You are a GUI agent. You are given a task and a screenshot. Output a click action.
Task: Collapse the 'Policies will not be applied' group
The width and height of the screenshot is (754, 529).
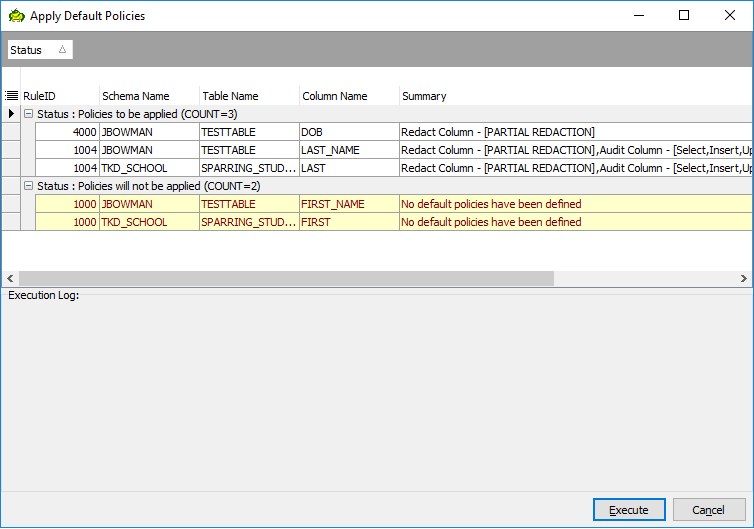pyautogui.click(x=28, y=186)
